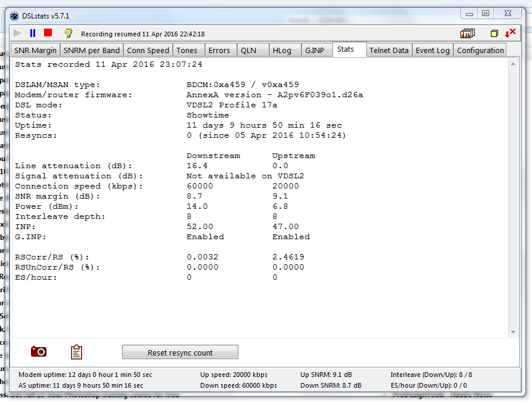The width and height of the screenshot is (532, 405).
Task: Select the Conn Speed tab
Action: tap(148, 51)
